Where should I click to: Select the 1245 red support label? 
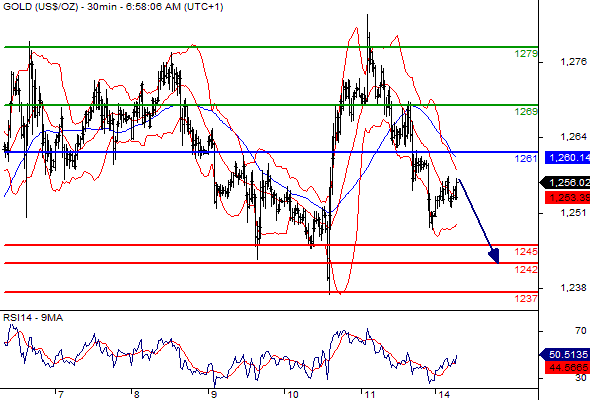(x=526, y=251)
